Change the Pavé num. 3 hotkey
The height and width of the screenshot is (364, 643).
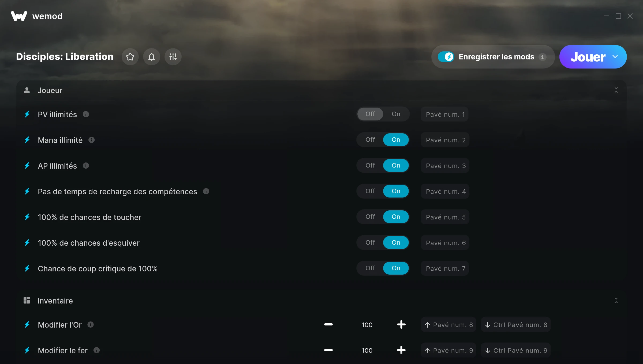click(x=445, y=166)
